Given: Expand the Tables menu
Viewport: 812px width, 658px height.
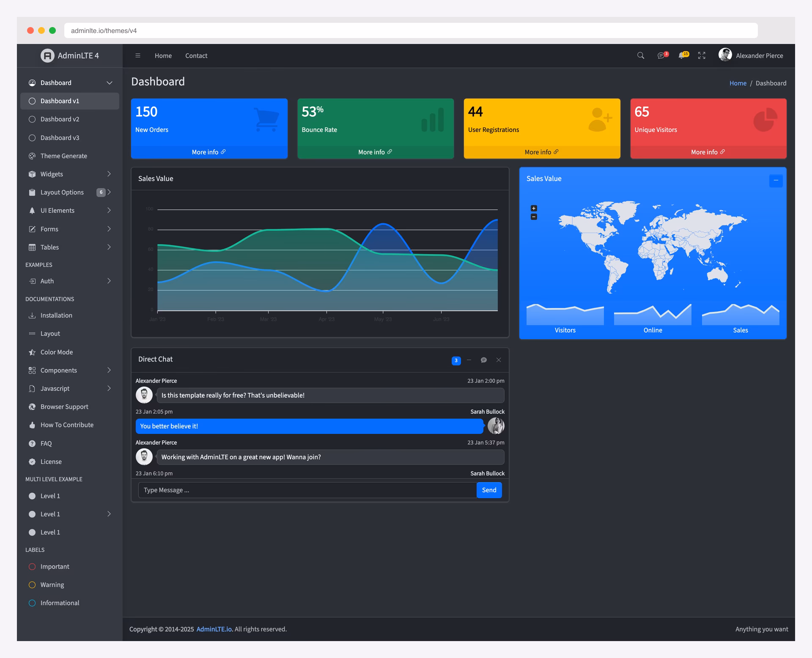Looking at the screenshot, I should point(70,247).
